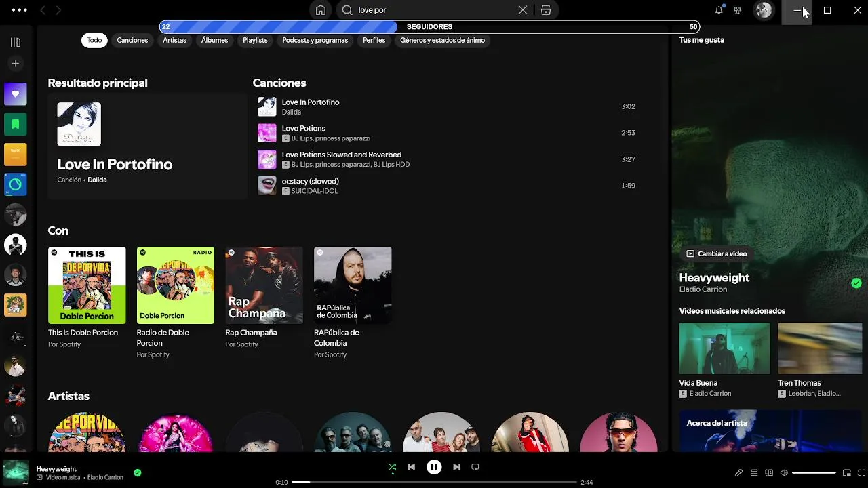Image resolution: width=868 pixels, height=488 pixels.
Task: Open the notifications bell
Action: (x=719, y=10)
